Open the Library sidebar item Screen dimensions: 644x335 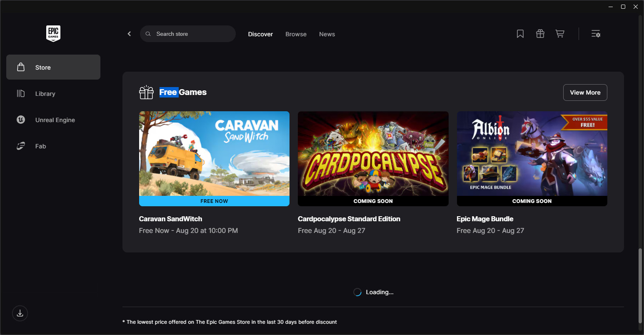pyautogui.click(x=53, y=93)
